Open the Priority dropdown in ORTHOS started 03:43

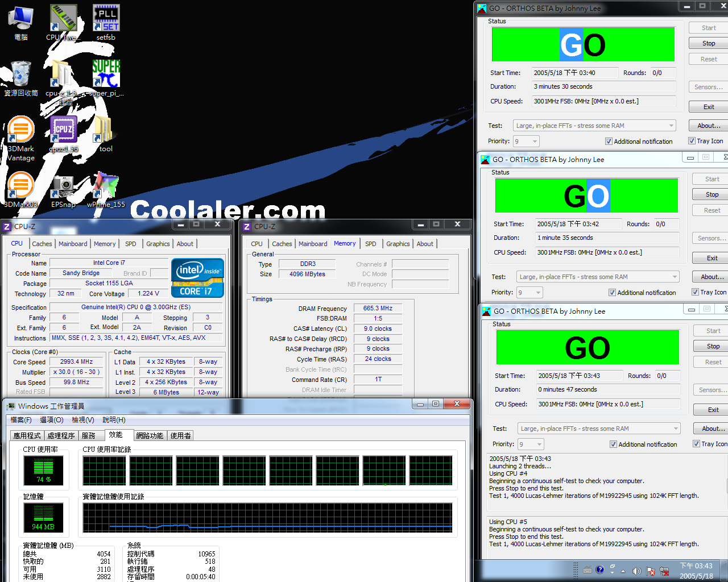(x=530, y=444)
